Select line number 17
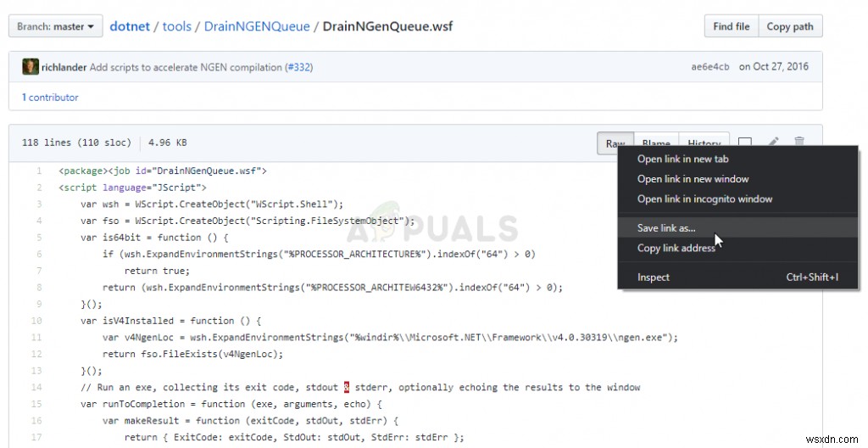The width and height of the screenshot is (868, 448). 36,437
